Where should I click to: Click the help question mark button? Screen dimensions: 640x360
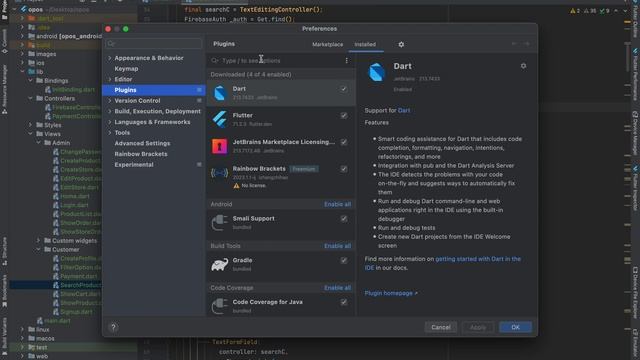[x=113, y=327]
